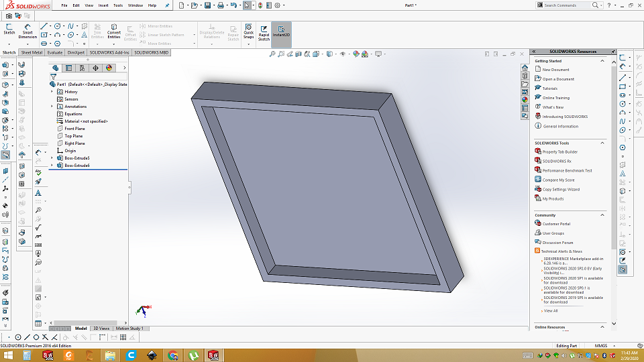
Task: Select the Right Plane
Action: point(71,143)
